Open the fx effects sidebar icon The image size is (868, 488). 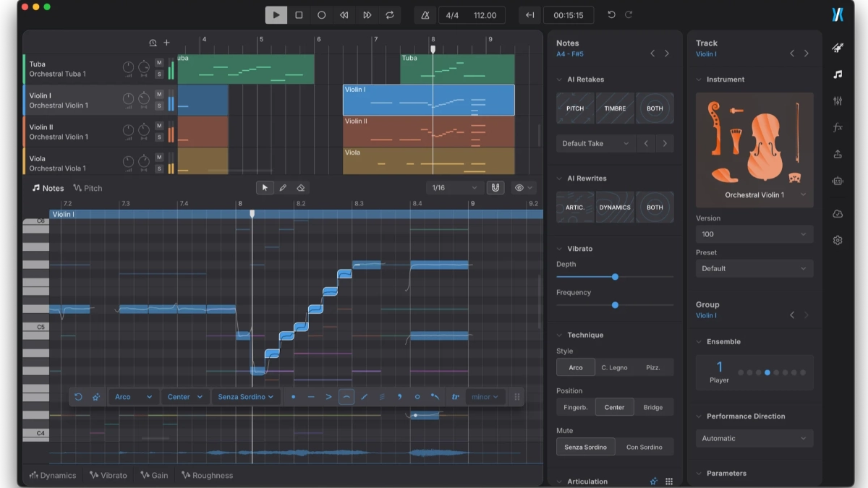tap(838, 127)
